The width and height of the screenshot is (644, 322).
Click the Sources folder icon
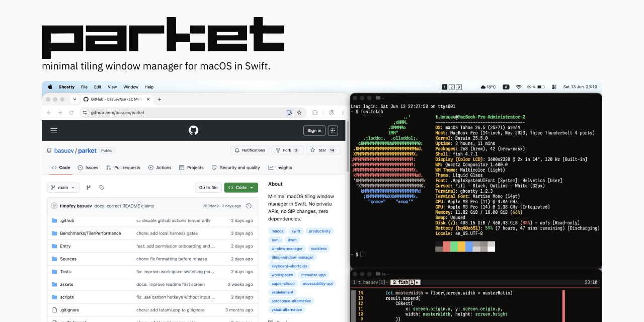coord(55,259)
